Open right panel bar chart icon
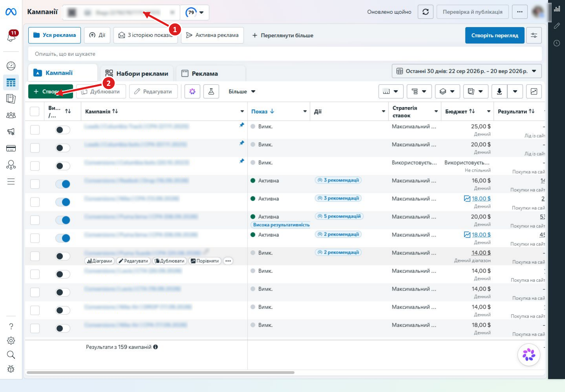This screenshot has width=565, height=392. [557, 8]
